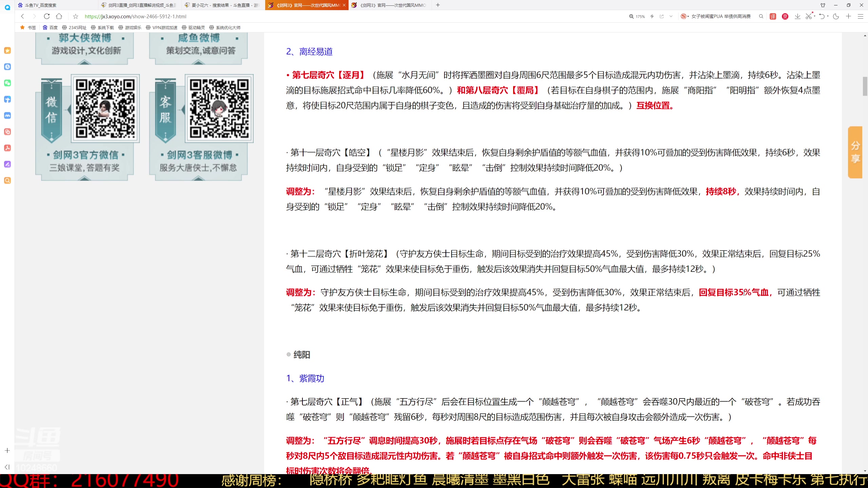This screenshot has width=868, height=488.
Task: Click the 紫霞功 section heading
Action: 305,379
